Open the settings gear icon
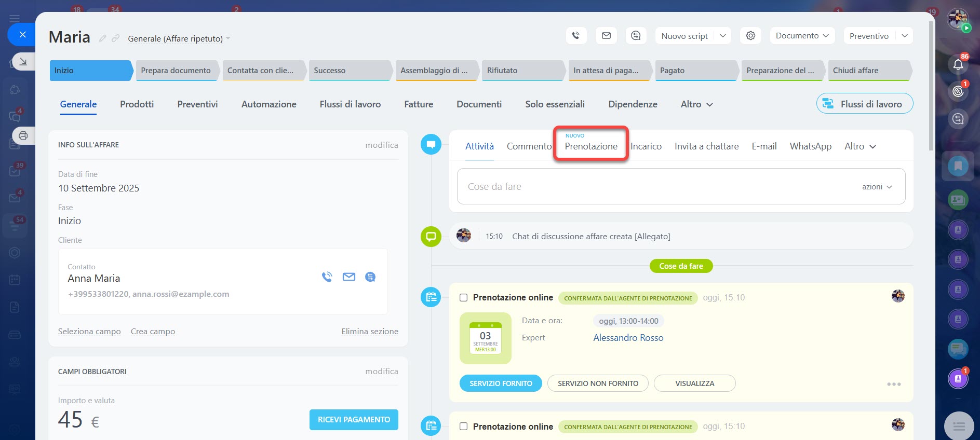Screen dimensions: 980x440 click(x=750, y=36)
